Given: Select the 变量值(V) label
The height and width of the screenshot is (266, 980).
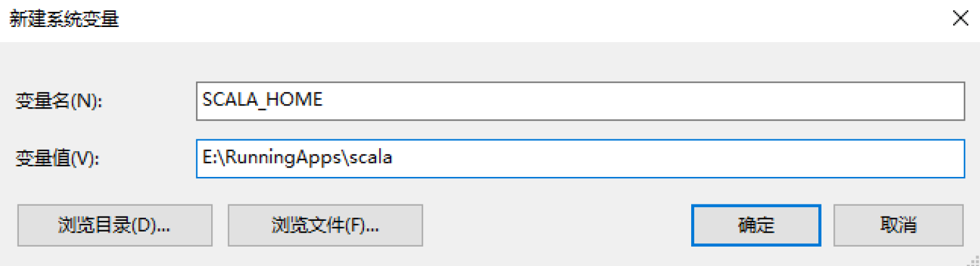Looking at the screenshot, I should coord(58,159).
